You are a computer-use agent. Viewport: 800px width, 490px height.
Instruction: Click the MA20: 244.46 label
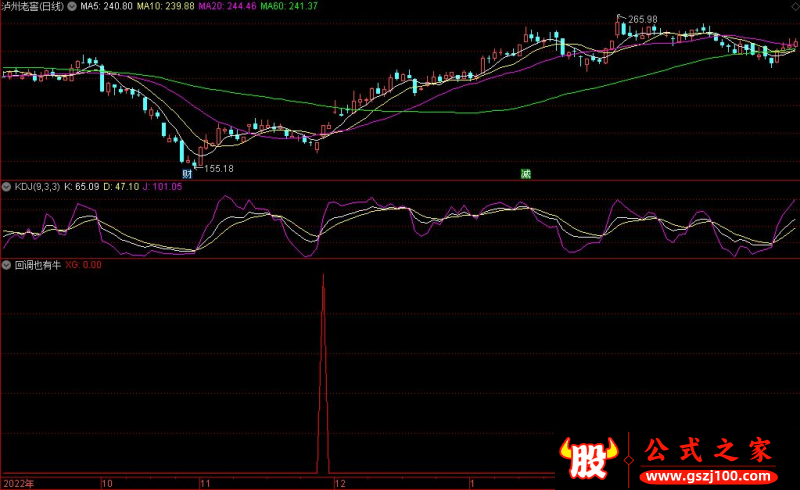click(x=228, y=6)
